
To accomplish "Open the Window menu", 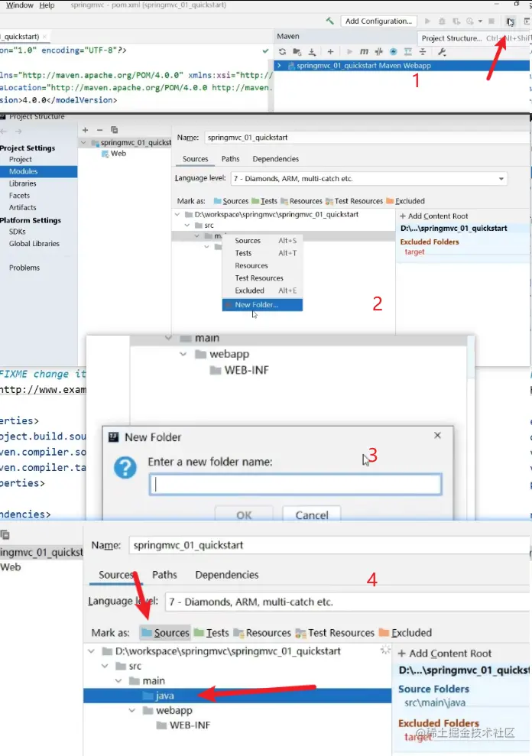I will (20, 5).
